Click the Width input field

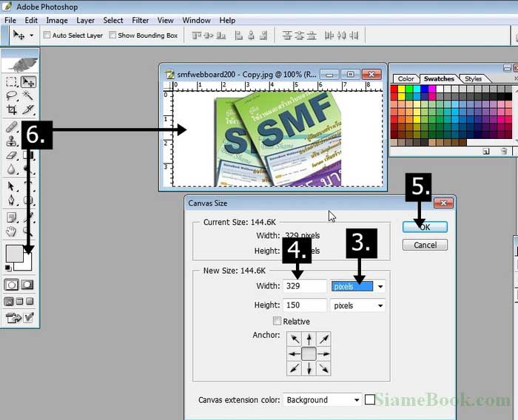[305, 286]
